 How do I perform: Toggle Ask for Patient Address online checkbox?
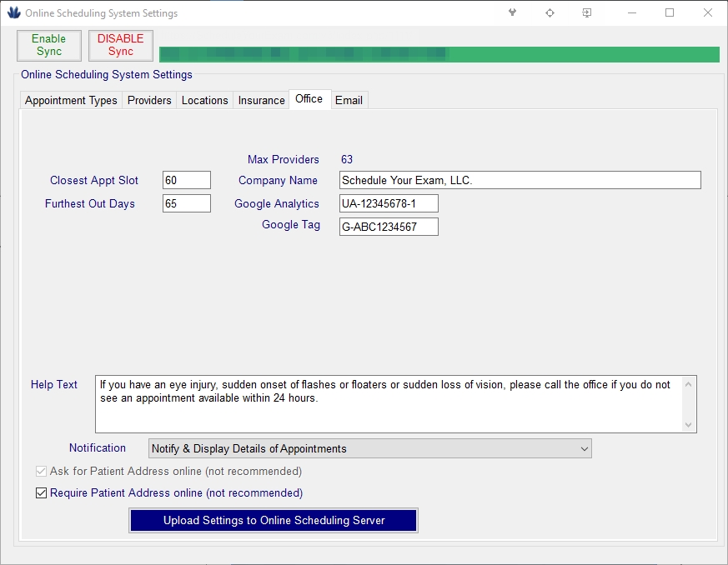point(42,472)
